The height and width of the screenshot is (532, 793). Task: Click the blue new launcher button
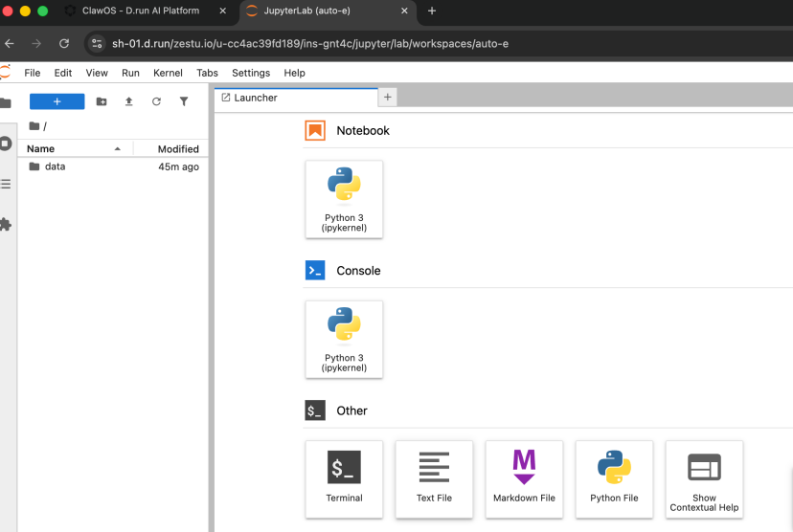point(57,101)
